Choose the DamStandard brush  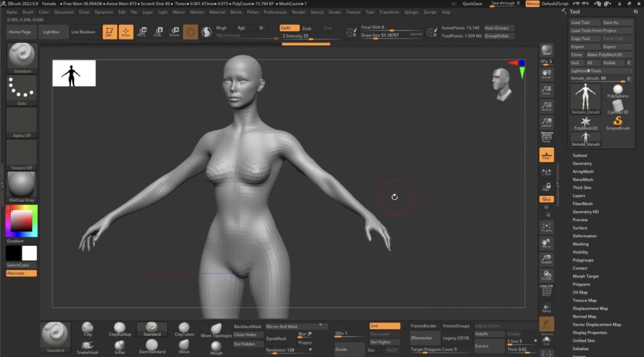pos(151,346)
